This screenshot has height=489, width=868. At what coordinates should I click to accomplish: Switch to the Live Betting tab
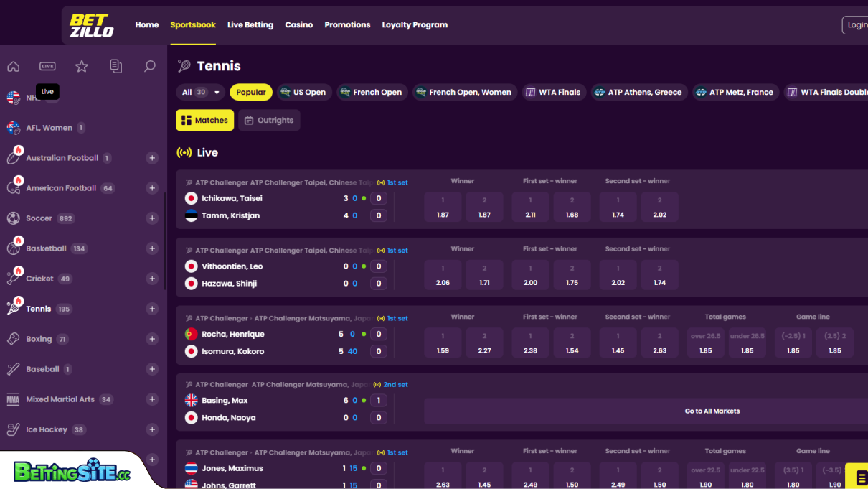(x=250, y=24)
